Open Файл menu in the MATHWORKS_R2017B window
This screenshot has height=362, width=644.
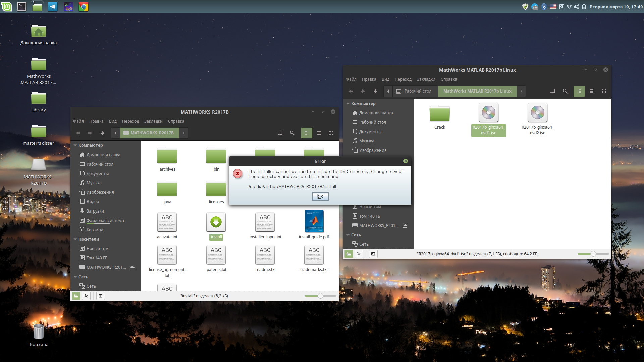(x=78, y=121)
